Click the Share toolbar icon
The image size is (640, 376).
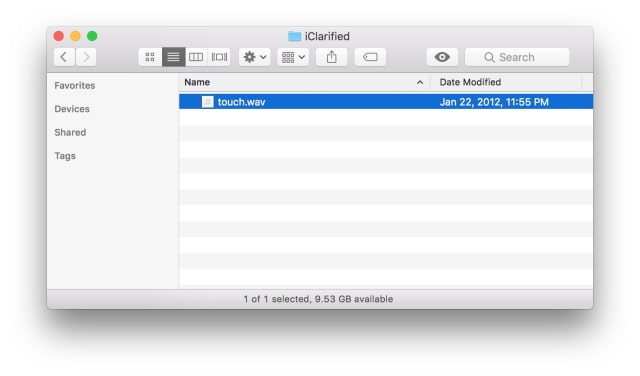[331, 57]
